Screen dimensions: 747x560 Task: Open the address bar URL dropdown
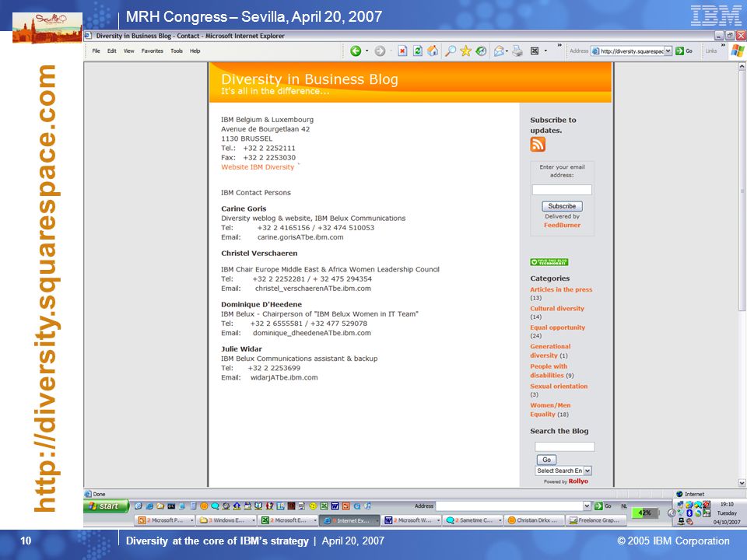tap(668, 51)
